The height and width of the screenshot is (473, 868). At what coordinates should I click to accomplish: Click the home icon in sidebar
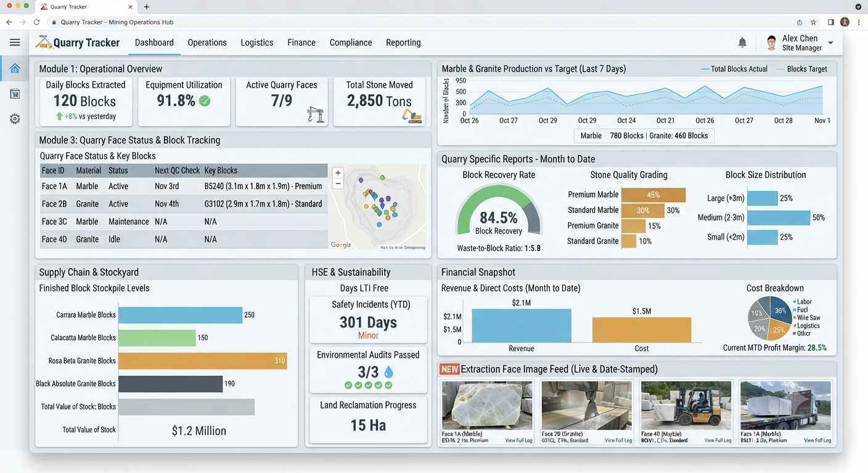click(15, 68)
